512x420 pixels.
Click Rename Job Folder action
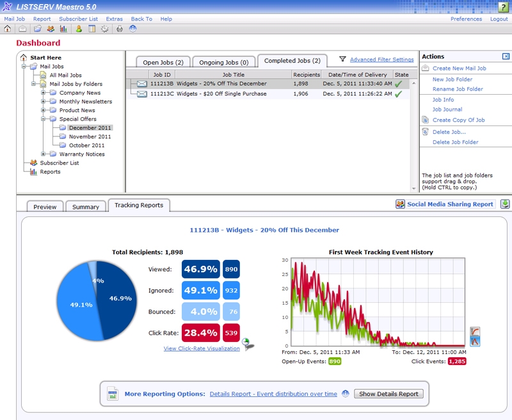pos(458,89)
